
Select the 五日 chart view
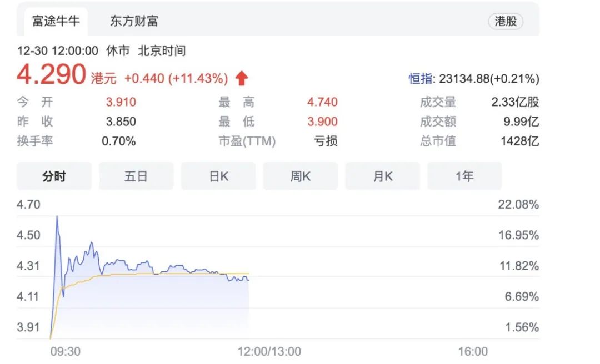click(136, 176)
